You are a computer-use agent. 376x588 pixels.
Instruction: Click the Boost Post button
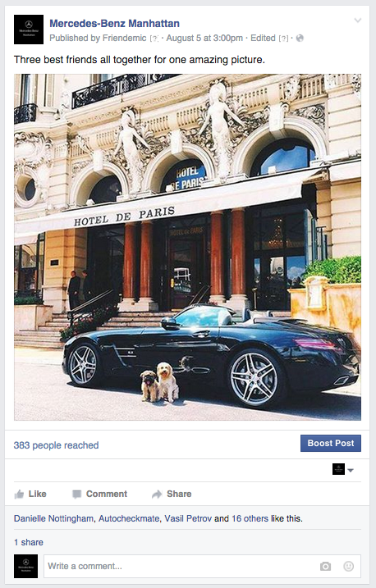[x=331, y=443]
